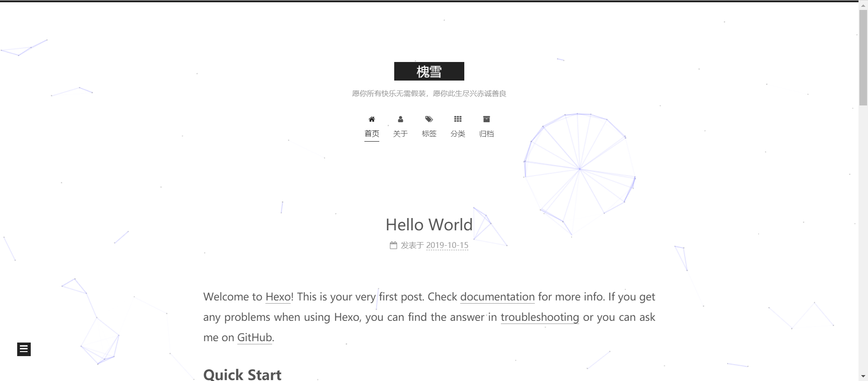This screenshot has width=868, height=381.
Task: Go to the 分类 page
Action: tap(458, 133)
